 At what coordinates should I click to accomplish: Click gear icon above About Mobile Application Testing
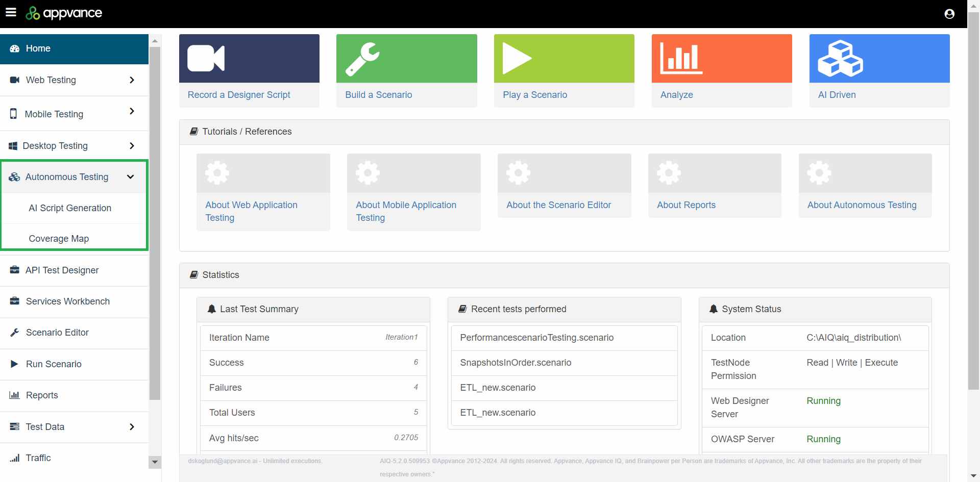coord(367,173)
